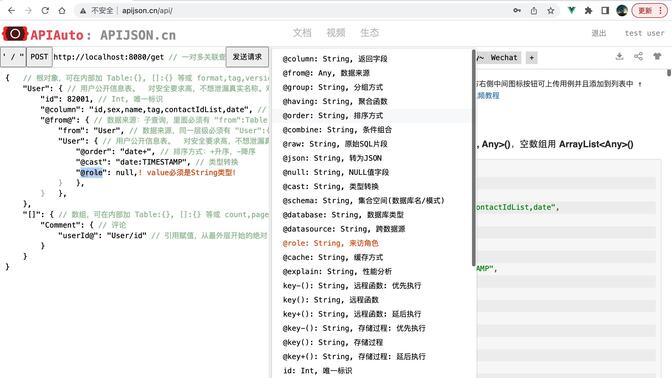Pick the @null suggestion
This screenshot has width=672, height=378.
click(x=371, y=172)
